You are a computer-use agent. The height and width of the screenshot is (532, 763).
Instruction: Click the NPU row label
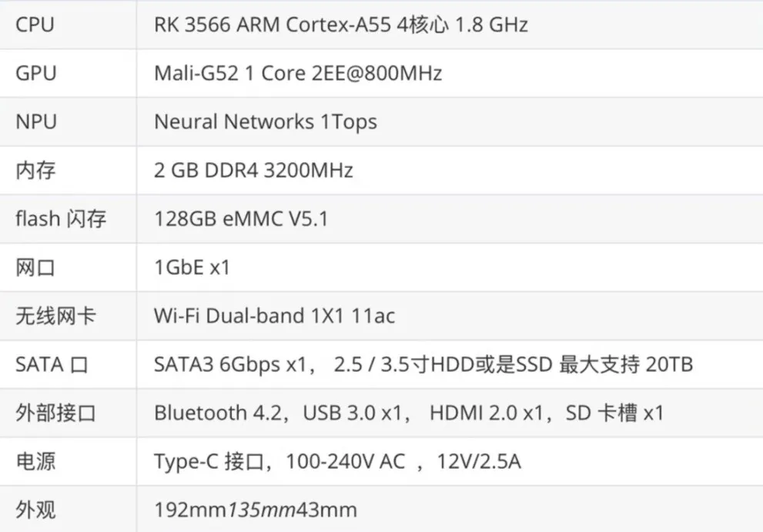pyautogui.click(x=35, y=122)
